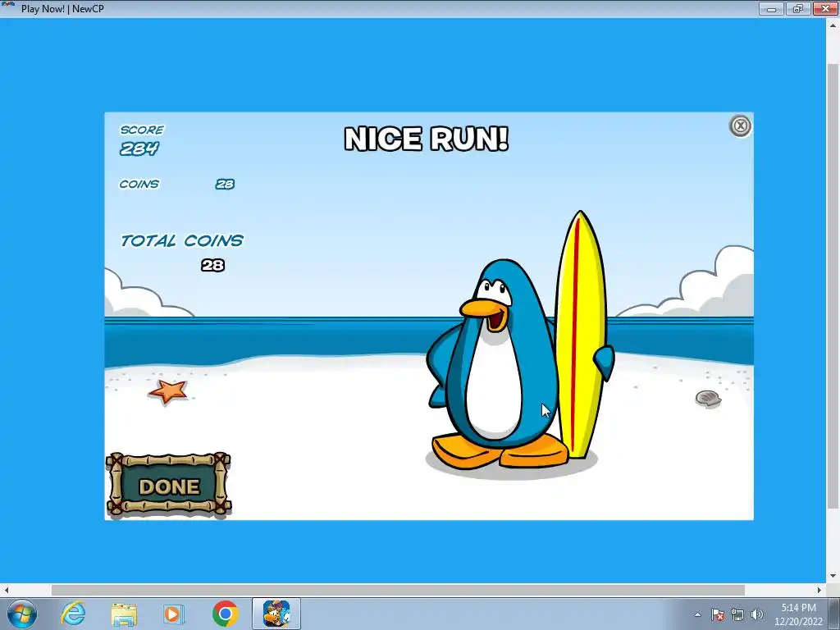Open the clock showing 5:14 PM
840x630 pixels.
click(x=798, y=614)
